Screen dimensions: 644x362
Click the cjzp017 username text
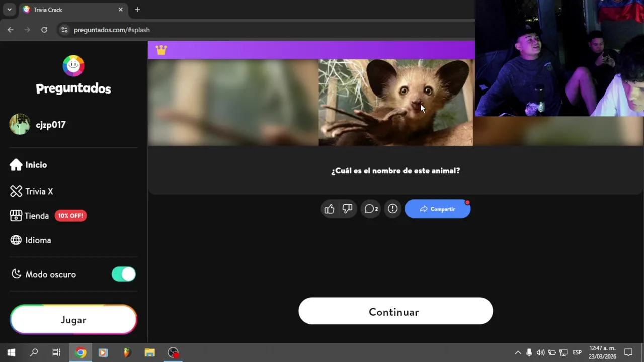pyautogui.click(x=51, y=125)
